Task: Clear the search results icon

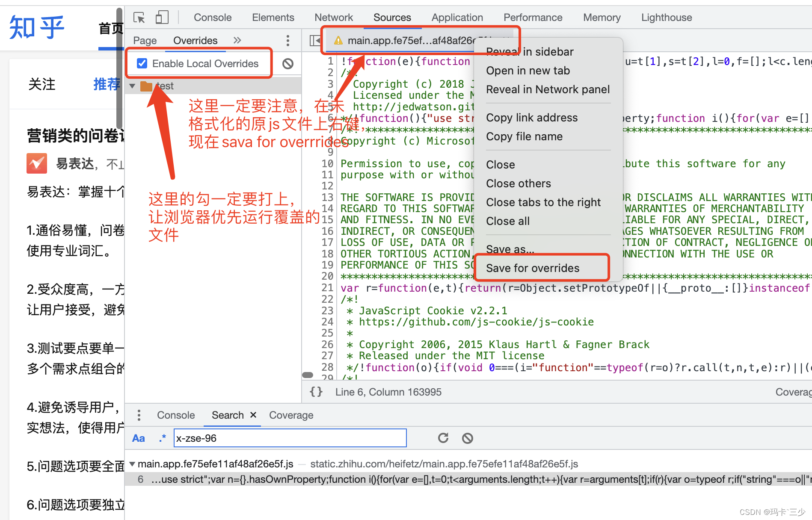Action: point(468,438)
